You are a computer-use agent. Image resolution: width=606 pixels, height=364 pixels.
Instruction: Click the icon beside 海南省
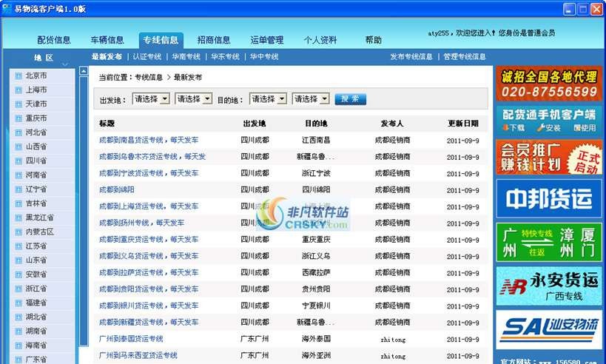pyautogui.click(x=18, y=346)
